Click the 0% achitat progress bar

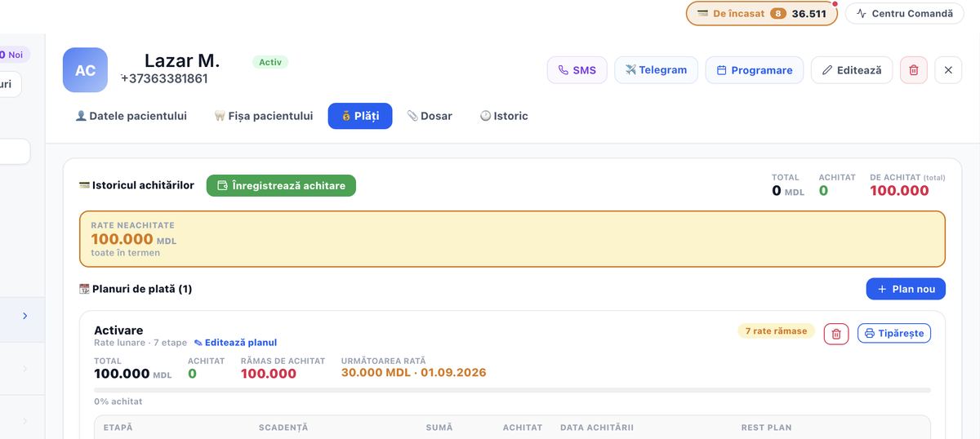512,390
